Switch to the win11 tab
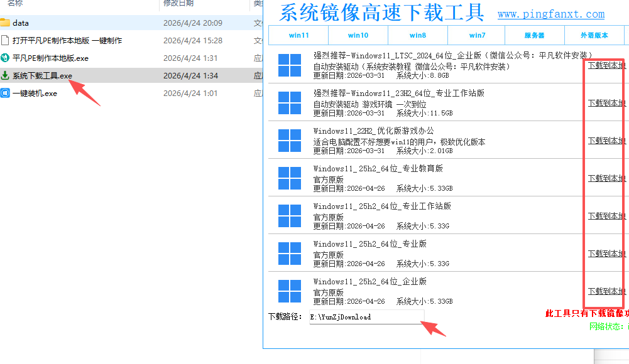 tap(298, 35)
